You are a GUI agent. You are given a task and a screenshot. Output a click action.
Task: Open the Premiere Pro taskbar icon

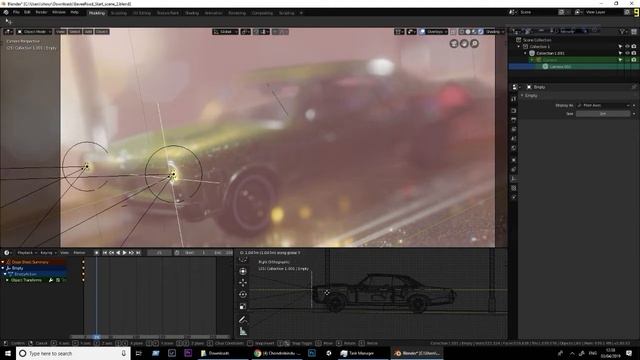tap(188, 353)
